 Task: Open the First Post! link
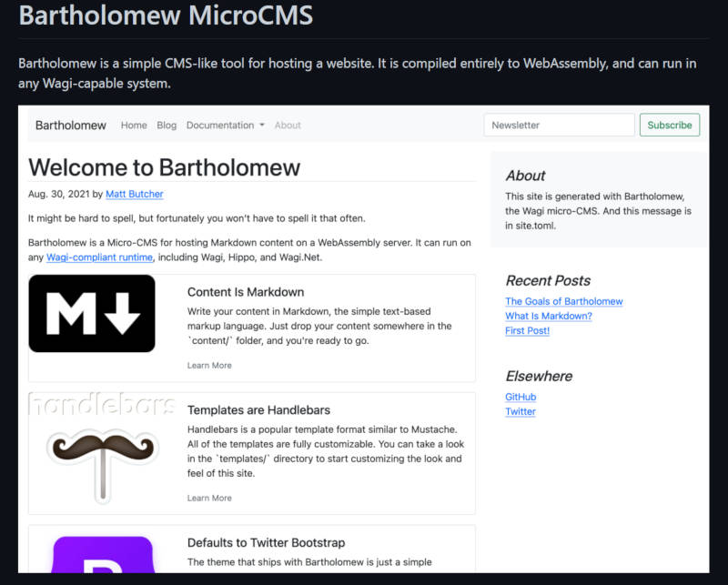click(528, 330)
